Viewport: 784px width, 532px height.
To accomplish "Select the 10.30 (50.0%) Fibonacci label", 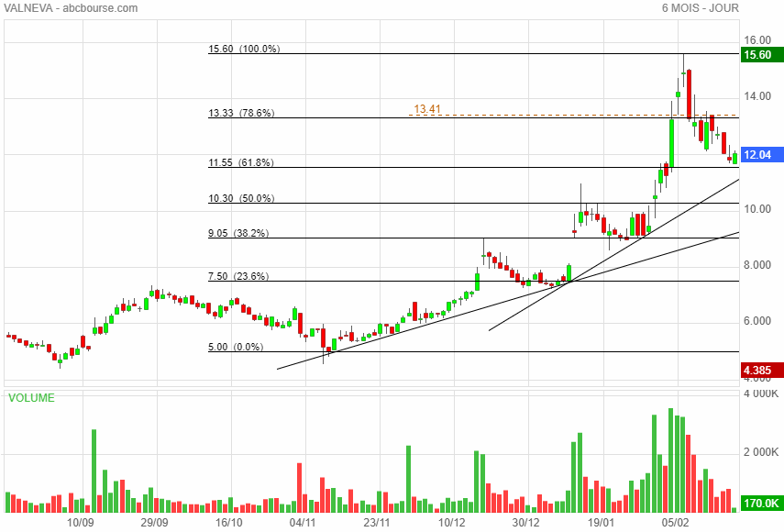I will (241, 198).
